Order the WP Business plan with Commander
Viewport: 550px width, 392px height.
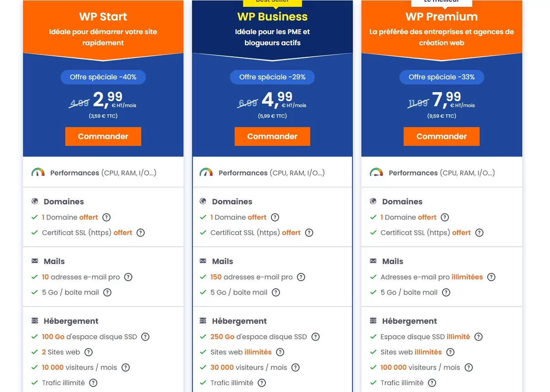click(x=272, y=136)
